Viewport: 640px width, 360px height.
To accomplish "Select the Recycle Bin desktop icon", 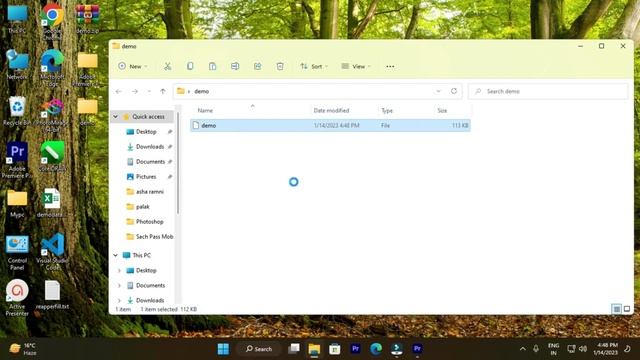I will click(17, 111).
